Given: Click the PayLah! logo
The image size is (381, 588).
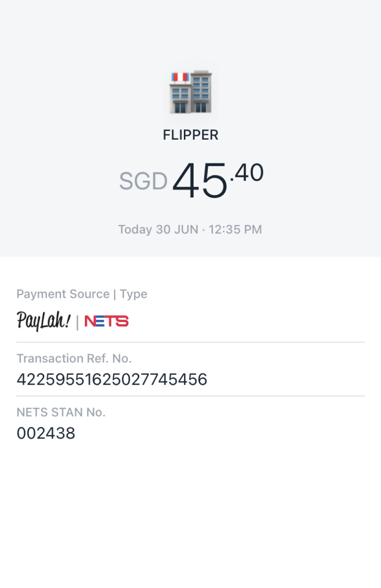Looking at the screenshot, I should (x=44, y=321).
